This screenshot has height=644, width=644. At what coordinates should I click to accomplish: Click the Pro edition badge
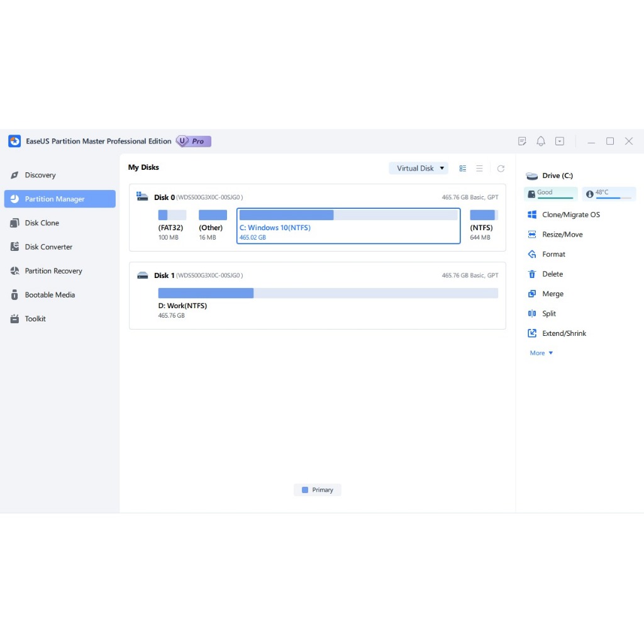pyautogui.click(x=194, y=142)
